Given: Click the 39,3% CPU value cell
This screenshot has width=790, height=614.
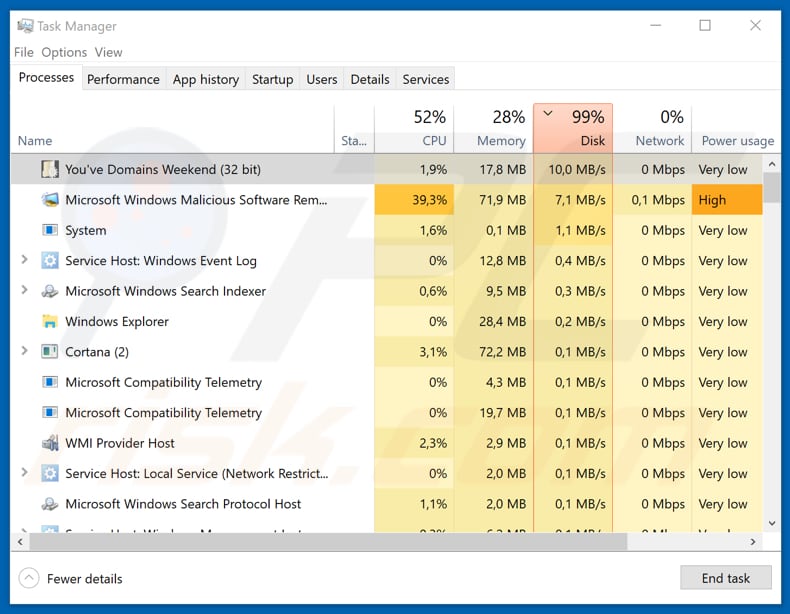Looking at the screenshot, I should 414,200.
